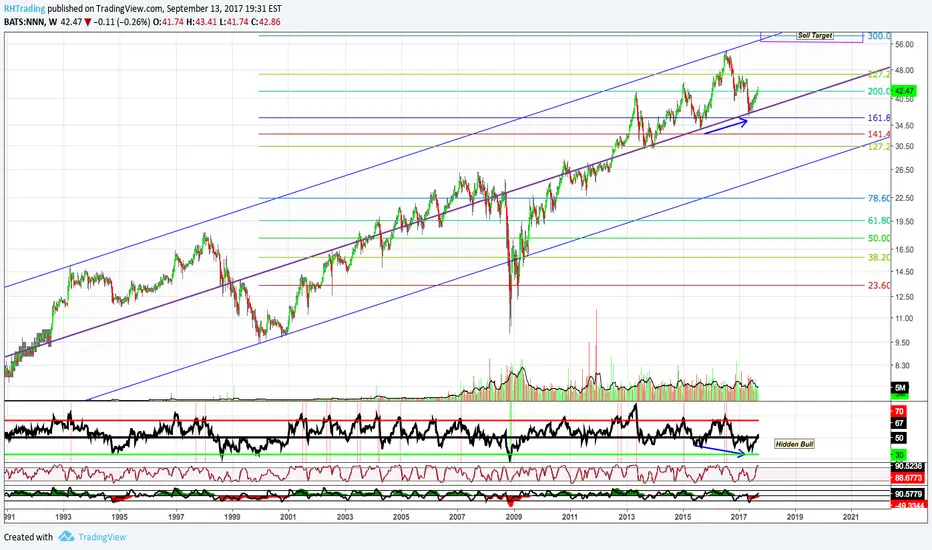The width and height of the screenshot is (932, 550).
Task: Click the Hidden Bull annotation label
Action: point(794,444)
